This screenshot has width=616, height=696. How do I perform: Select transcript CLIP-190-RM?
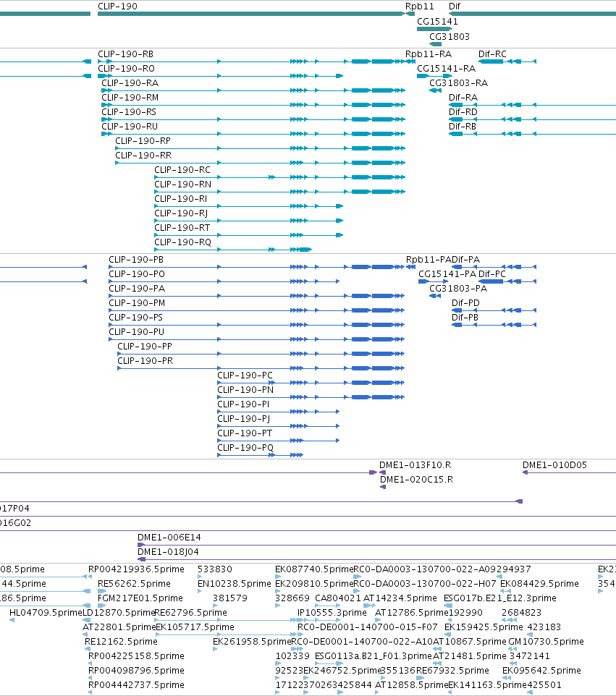click(130, 97)
